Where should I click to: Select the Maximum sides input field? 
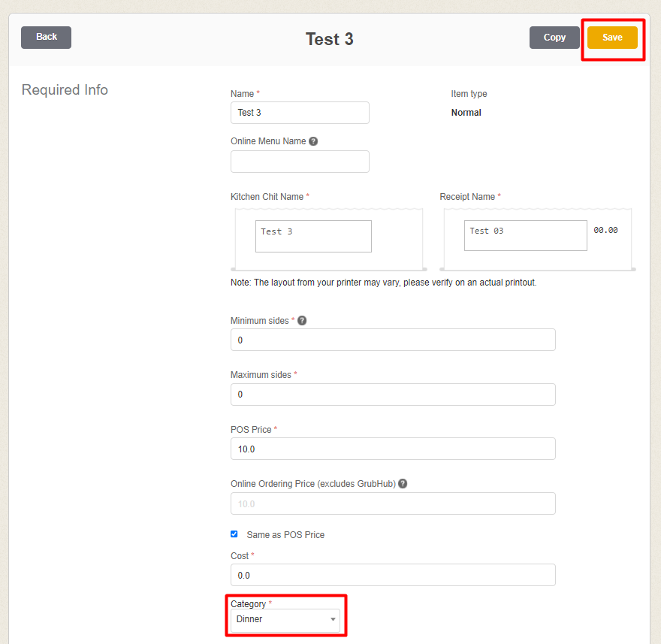(393, 395)
